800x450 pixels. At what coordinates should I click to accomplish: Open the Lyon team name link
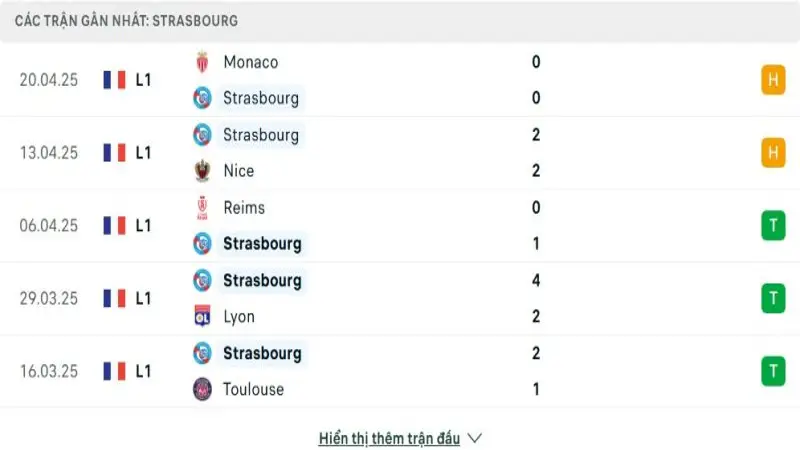tap(239, 317)
